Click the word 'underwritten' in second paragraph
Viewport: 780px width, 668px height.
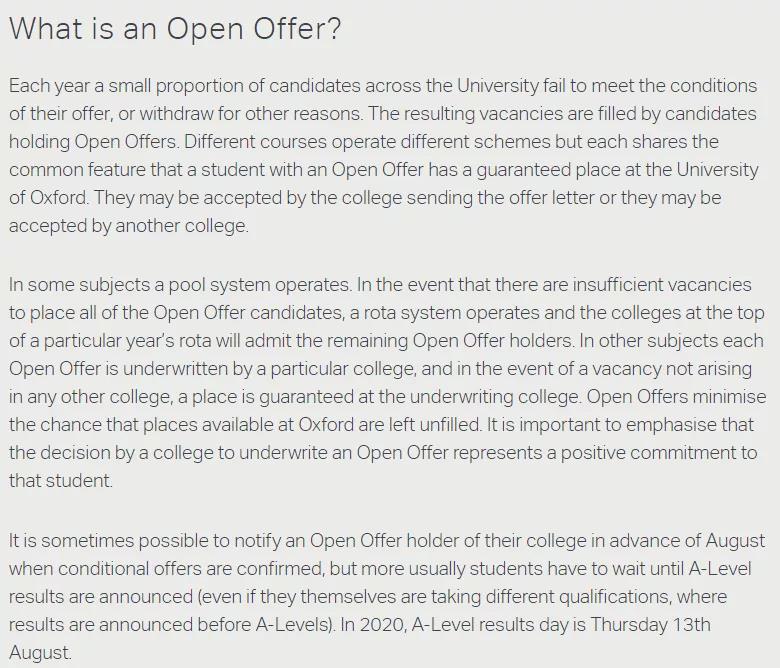point(176,369)
